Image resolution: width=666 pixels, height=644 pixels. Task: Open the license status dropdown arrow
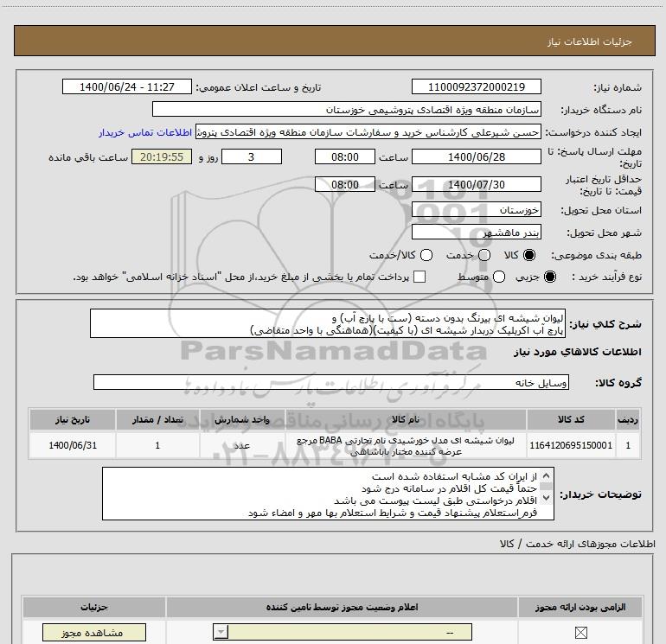tap(221, 632)
